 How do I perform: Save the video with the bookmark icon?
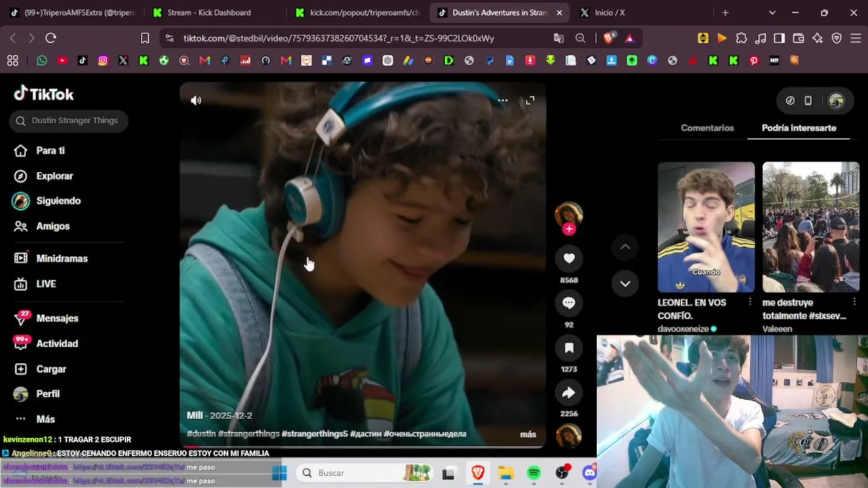569,348
